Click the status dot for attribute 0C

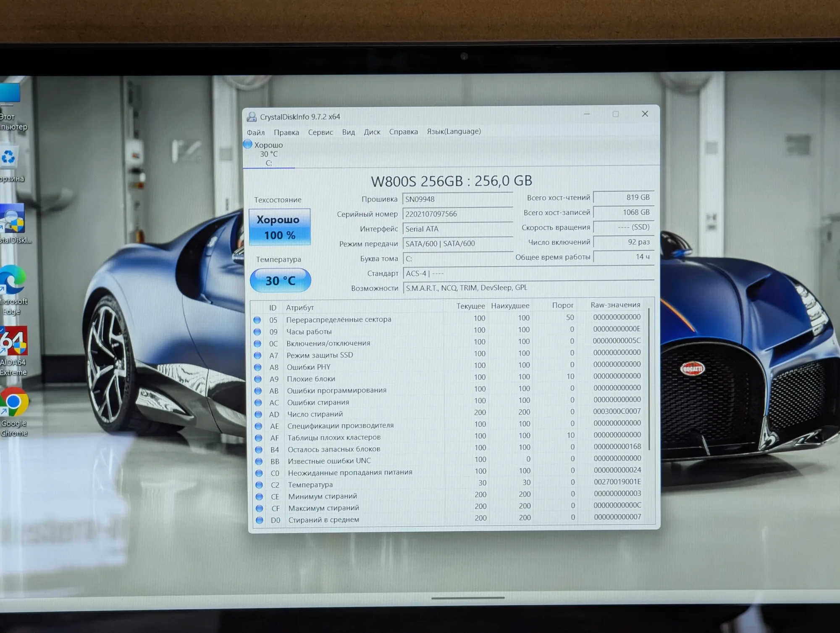pos(257,343)
